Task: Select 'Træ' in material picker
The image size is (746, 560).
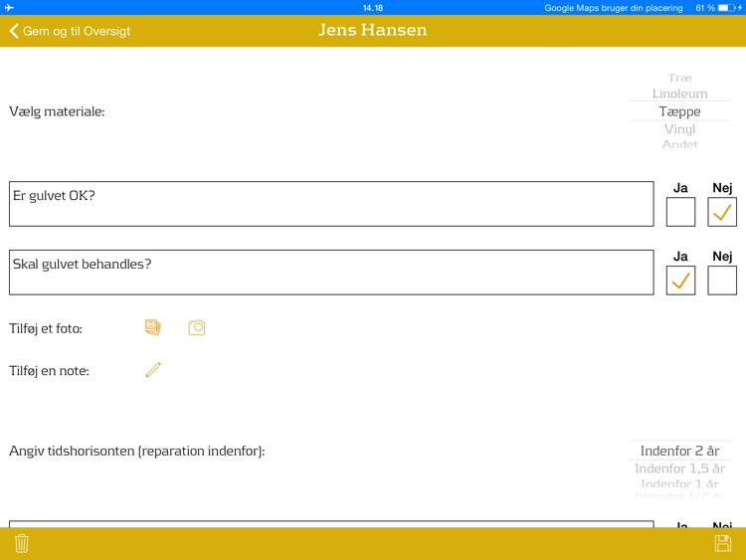Action: [x=679, y=78]
